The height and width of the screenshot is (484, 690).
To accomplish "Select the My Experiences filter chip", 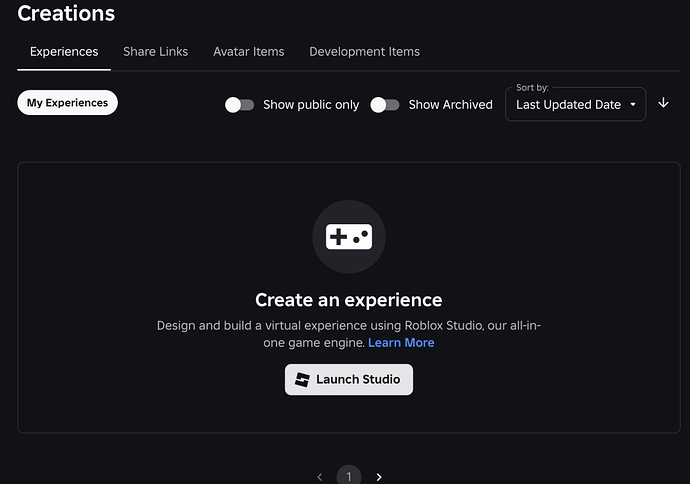I will 67,103.
